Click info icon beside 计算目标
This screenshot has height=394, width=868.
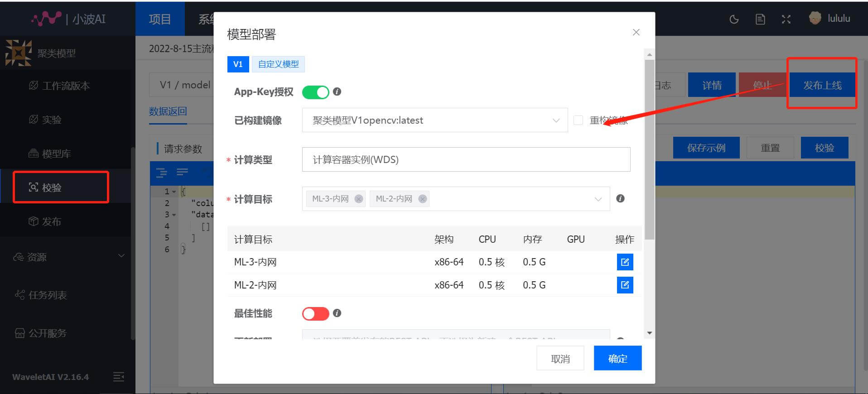(621, 198)
